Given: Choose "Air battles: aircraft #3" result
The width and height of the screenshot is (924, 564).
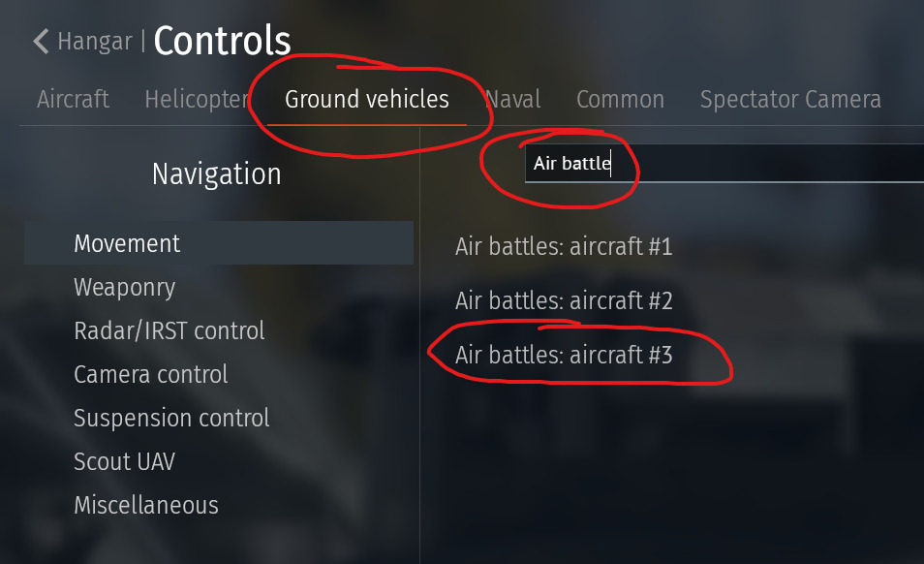Looking at the screenshot, I should [x=564, y=355].
